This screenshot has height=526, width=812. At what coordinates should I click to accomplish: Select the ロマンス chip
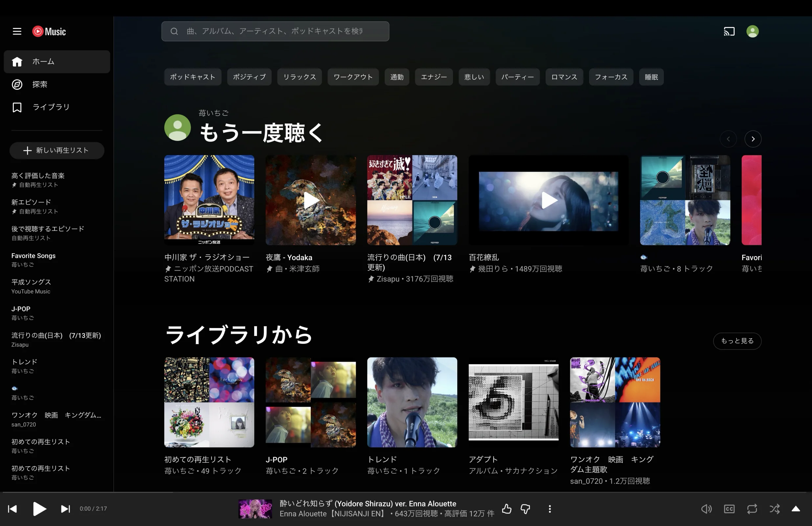(x=564, y=77)
